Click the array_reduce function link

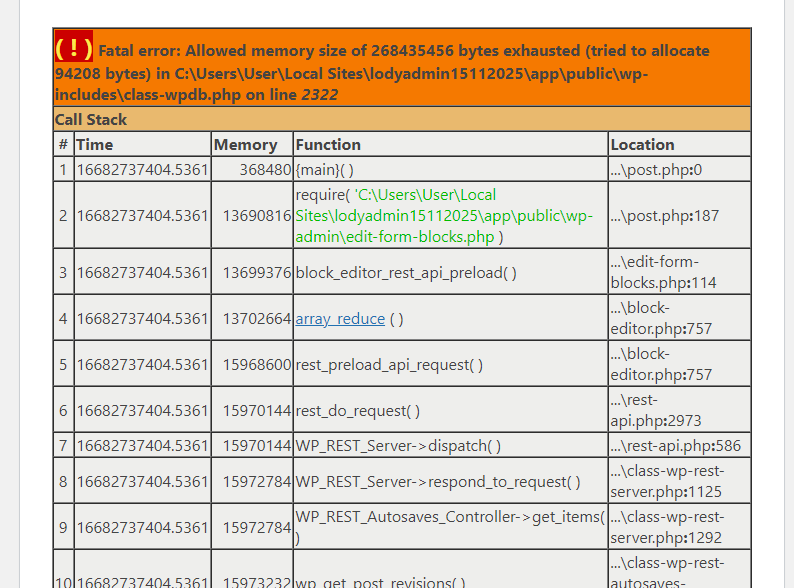coord(340,319)
